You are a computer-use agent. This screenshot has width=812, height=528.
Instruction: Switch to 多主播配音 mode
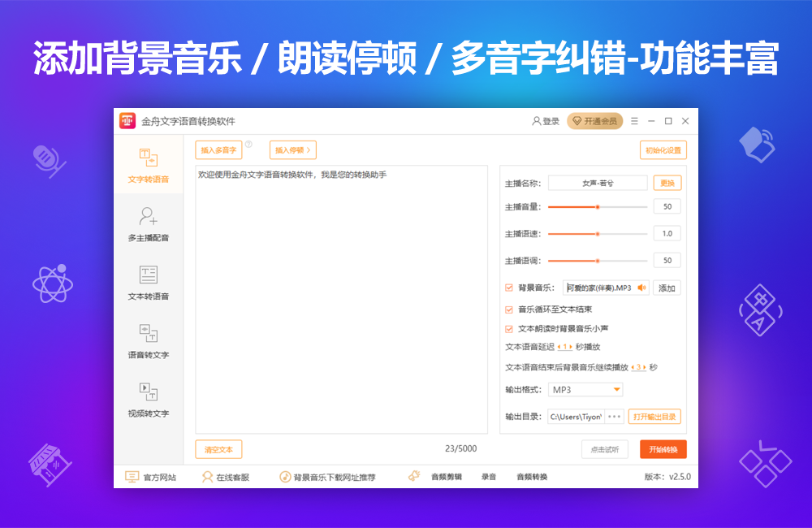point(148,224)
